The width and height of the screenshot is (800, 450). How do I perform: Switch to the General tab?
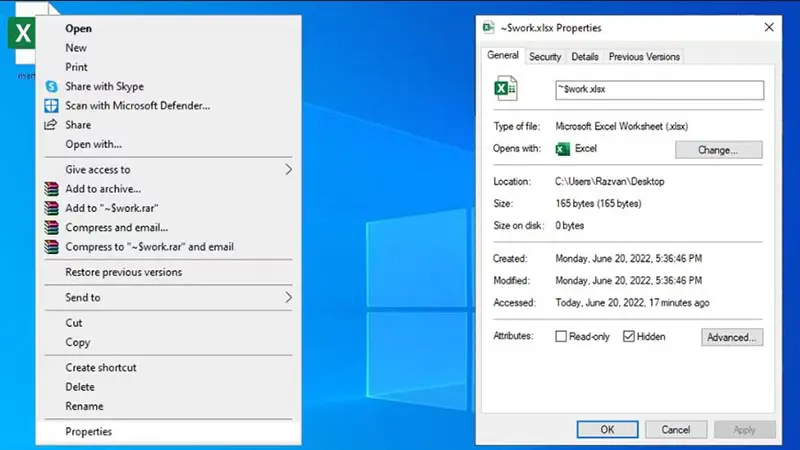(503, 55)
